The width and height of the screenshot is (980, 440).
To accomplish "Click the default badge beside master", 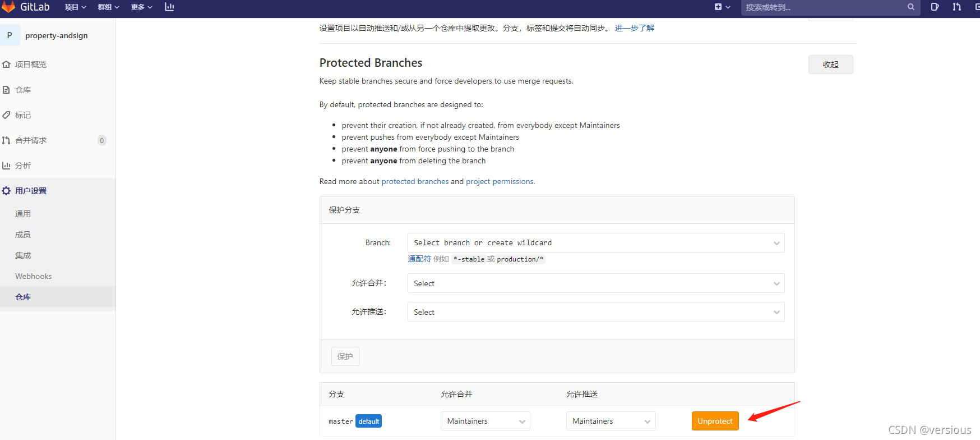I will click(369, 421).
